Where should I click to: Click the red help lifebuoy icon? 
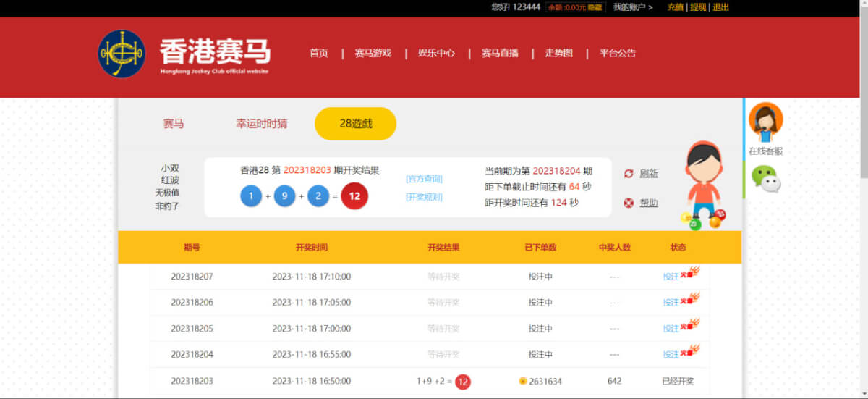tap(629, 203)
